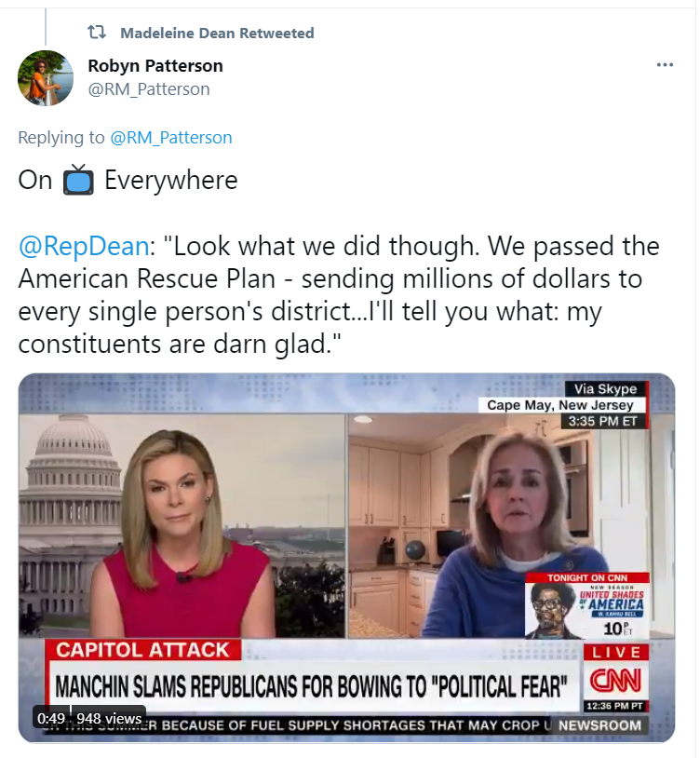Click the Robyn Patterson display name
Viewport: 700px width, 758px height.
pos(155,66)
